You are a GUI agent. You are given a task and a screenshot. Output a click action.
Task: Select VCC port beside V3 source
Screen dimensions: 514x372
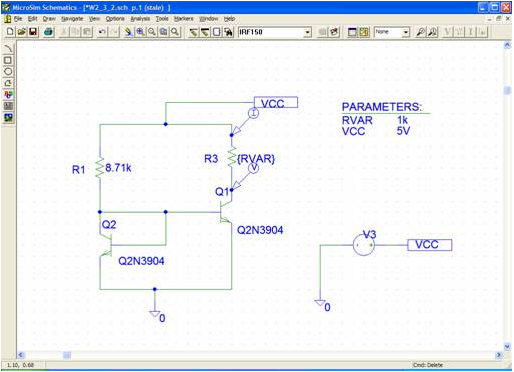(x=430, y=245)
